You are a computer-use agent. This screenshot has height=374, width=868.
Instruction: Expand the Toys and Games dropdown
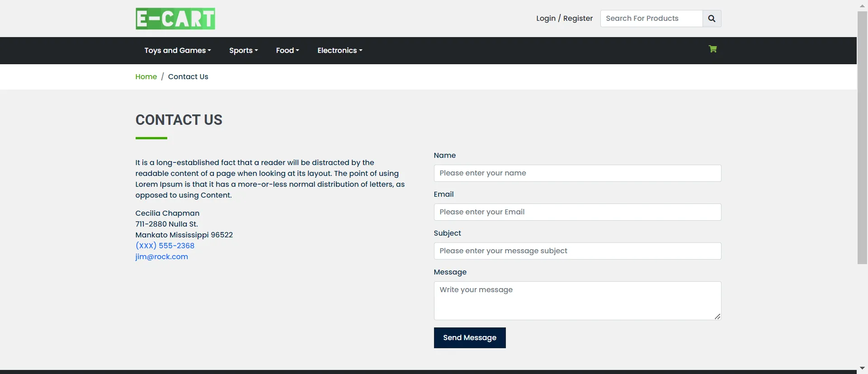[177, 51]
